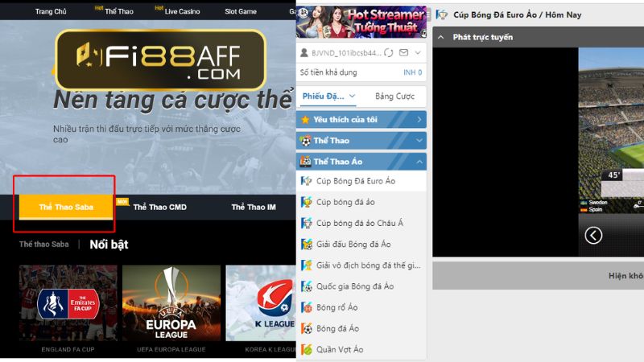
Task: Click the star icon in Yêu thích của tôi
Action: coord(305,119)
